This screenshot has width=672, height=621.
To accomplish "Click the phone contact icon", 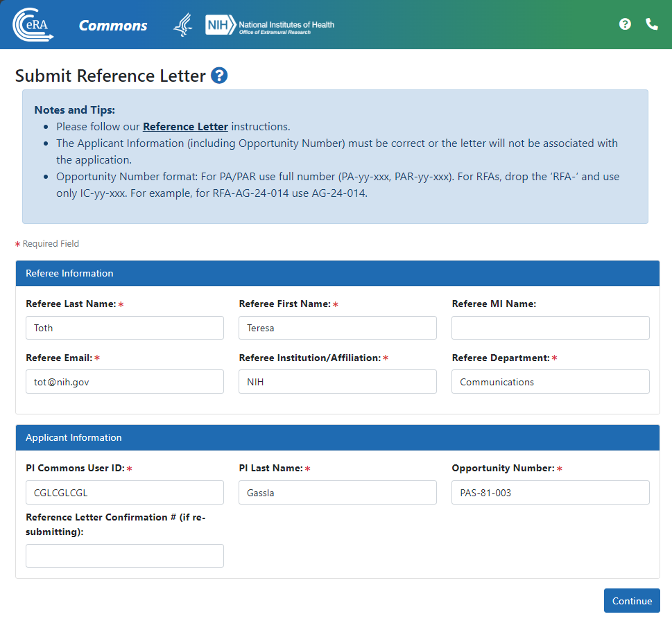I will 651,24.
